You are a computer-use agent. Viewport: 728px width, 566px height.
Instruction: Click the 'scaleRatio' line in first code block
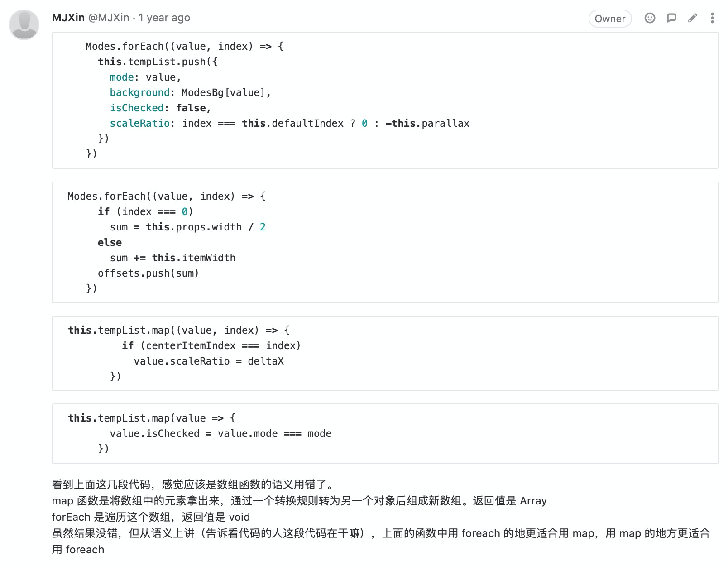point(289,123)
